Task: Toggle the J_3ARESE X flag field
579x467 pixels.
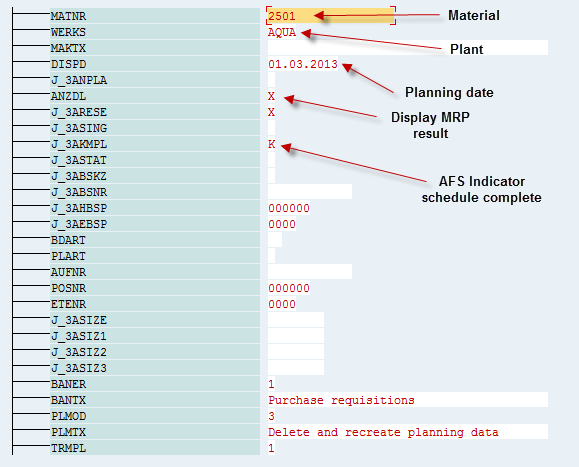Action: click(271, 112)
